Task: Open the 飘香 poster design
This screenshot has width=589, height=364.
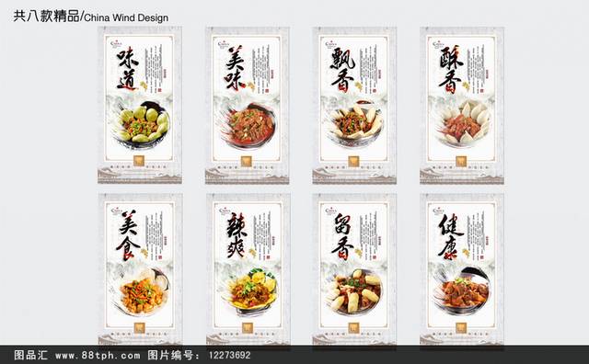Action: tap(354, 105)
